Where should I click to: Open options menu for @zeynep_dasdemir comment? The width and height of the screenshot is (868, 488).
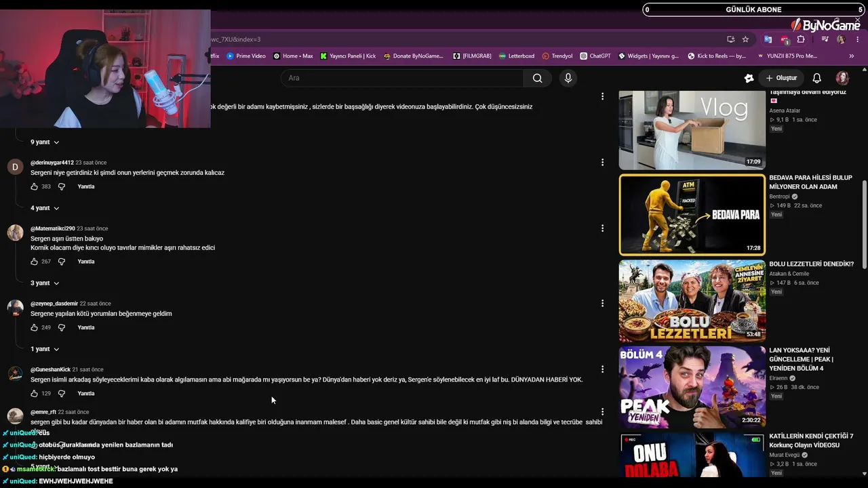[x=602, y=304]
